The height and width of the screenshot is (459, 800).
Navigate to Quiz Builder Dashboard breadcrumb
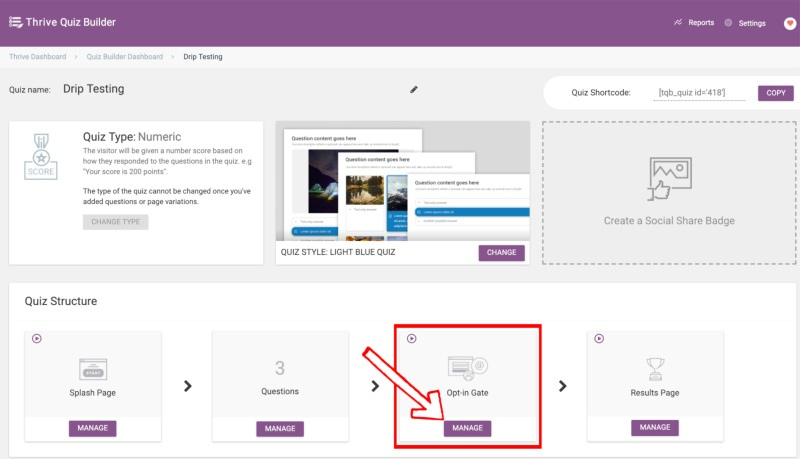click(124, 57)
